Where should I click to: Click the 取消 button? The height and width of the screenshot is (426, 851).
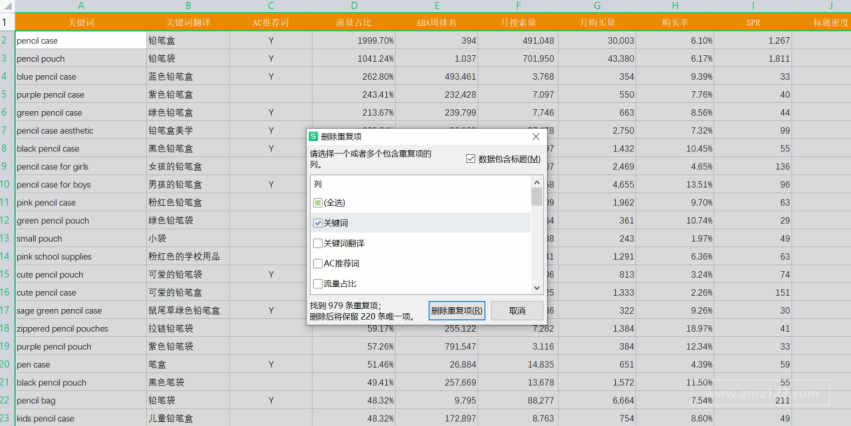tap(517, 311)
